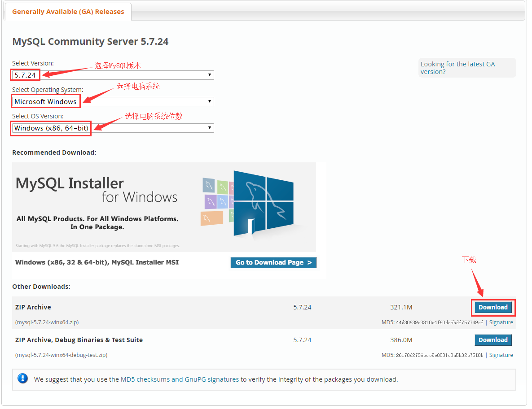This screenshot has height=409, width=532.
Task: Download the Debug Binaries & Test Suite archive
Action: (x=493, y=340)
